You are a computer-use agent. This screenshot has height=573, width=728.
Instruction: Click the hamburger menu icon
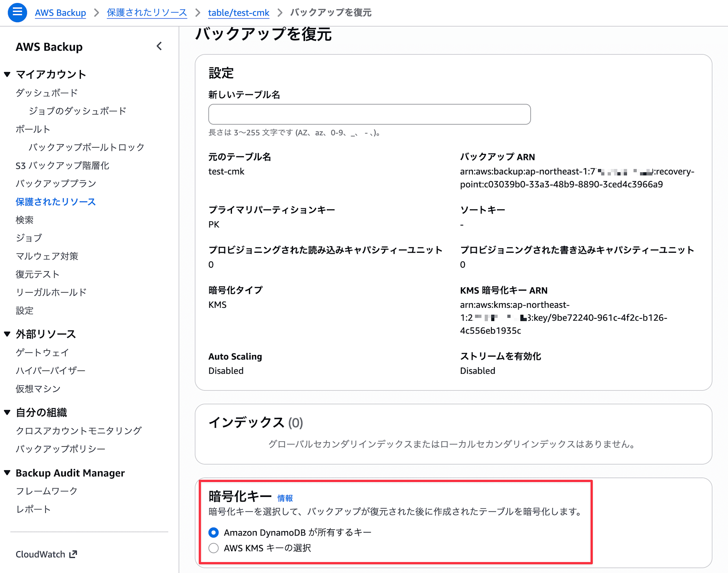(17, 12)
